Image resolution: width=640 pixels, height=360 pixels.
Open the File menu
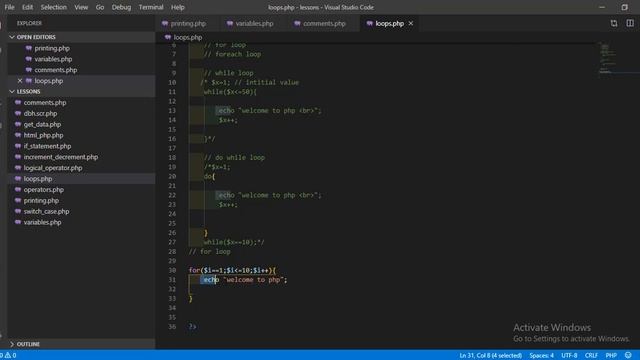pyautogui.click(x=9, y=7)
